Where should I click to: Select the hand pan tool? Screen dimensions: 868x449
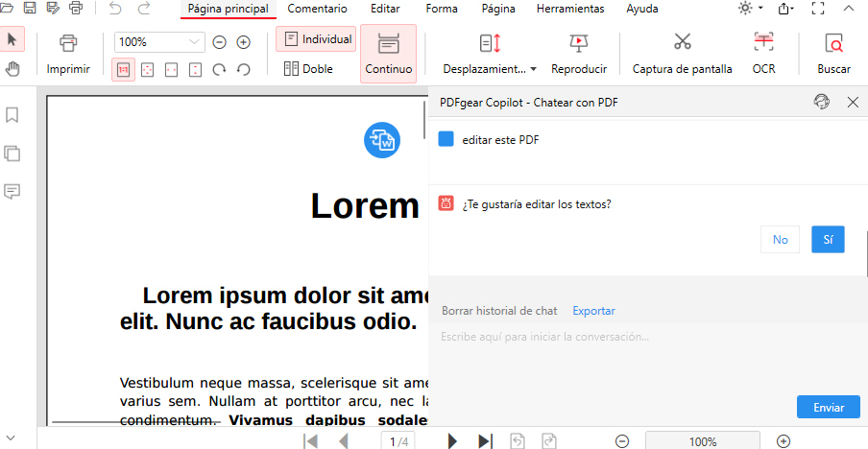click(x=12, y=69)
